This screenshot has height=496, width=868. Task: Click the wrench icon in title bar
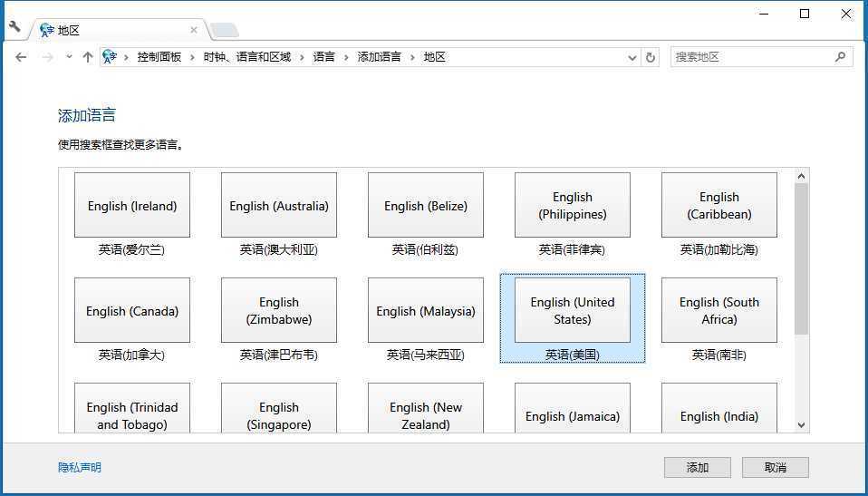click(14, 26)
